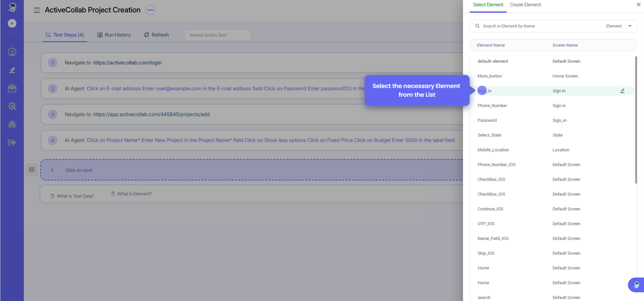Switch to the Create Element tab
The width and height of the screenshot is (644, 301).
[x=525, y=5]
